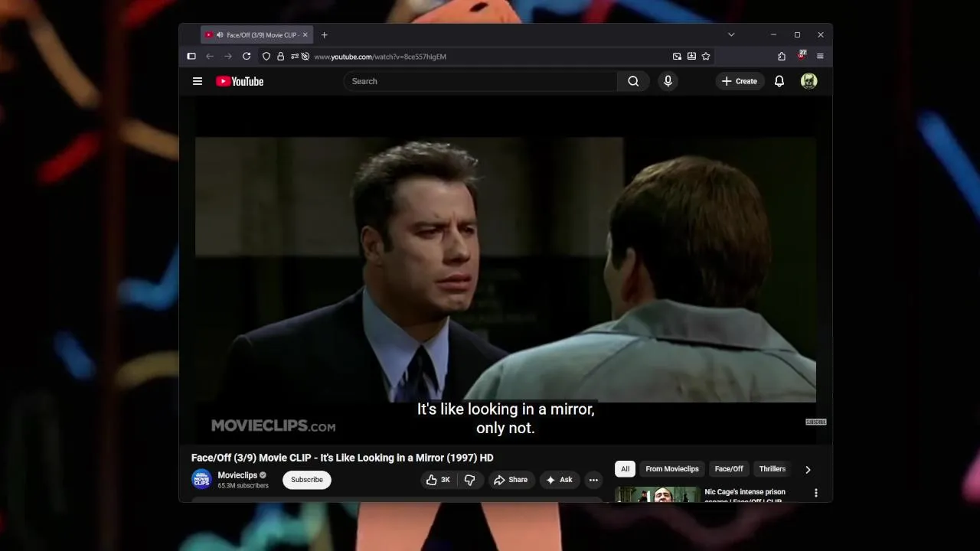Open the account avatar menu

pyautogui.click(x=808, y=81)
